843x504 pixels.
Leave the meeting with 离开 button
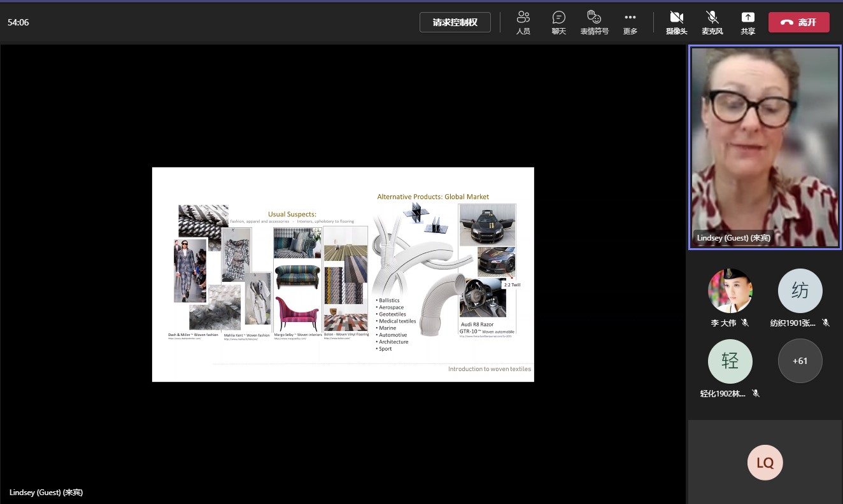(798, 22)
